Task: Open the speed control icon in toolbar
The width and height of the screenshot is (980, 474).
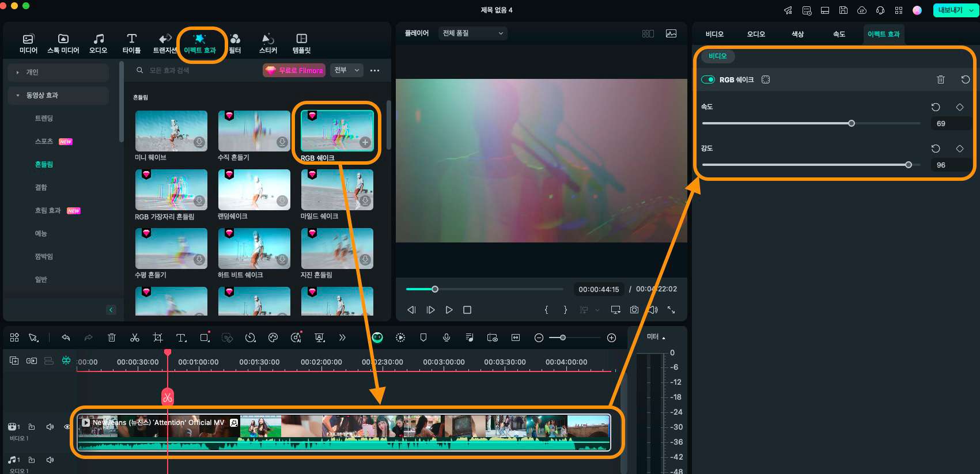Action: coord(250,338)
